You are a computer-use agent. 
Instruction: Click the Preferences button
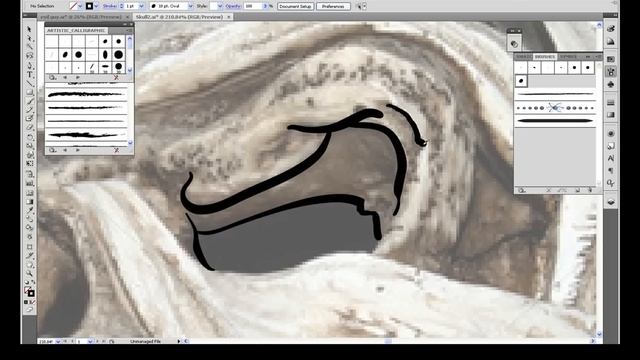coord(333,6)
